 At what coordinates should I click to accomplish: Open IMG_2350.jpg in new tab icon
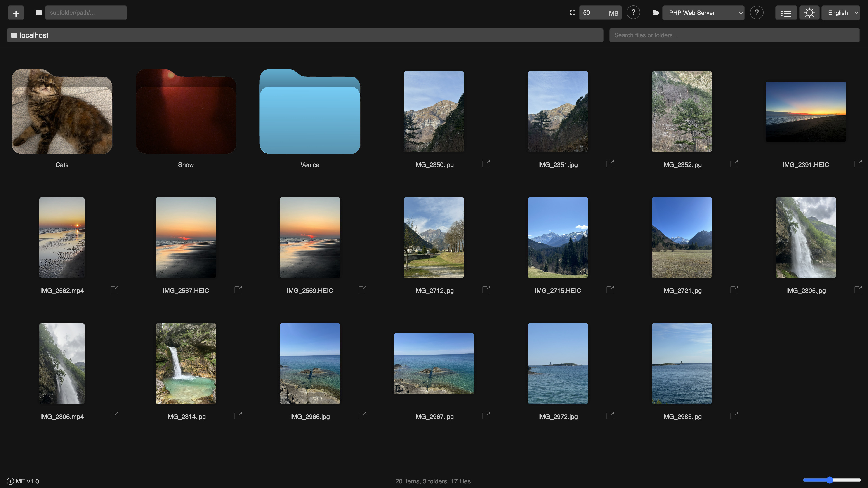(x=486, y=164)
